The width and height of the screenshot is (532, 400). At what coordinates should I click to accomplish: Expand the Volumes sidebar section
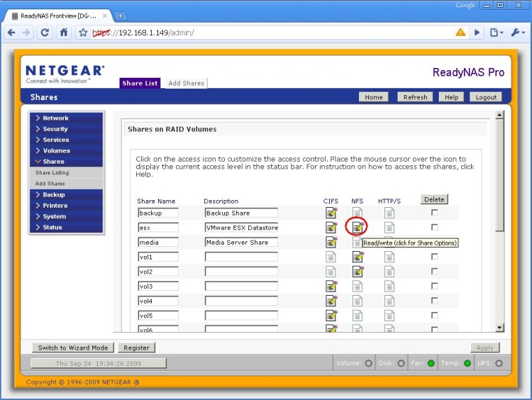66,150
